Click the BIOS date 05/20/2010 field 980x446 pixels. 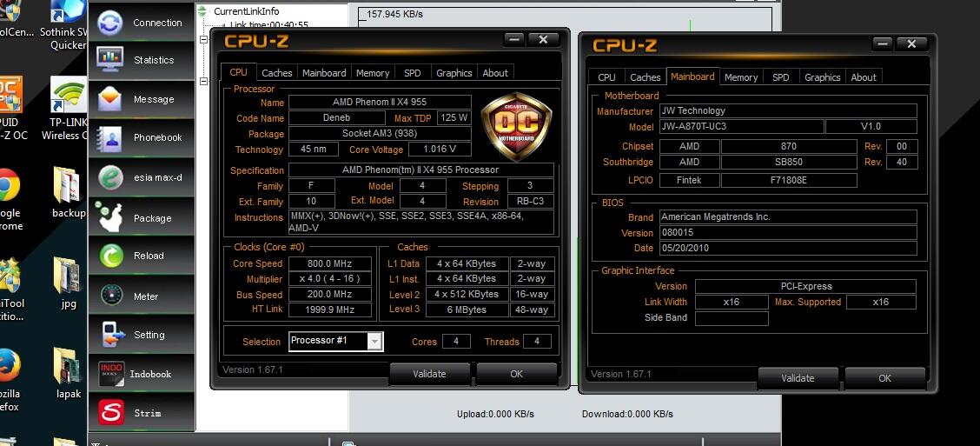788,248
